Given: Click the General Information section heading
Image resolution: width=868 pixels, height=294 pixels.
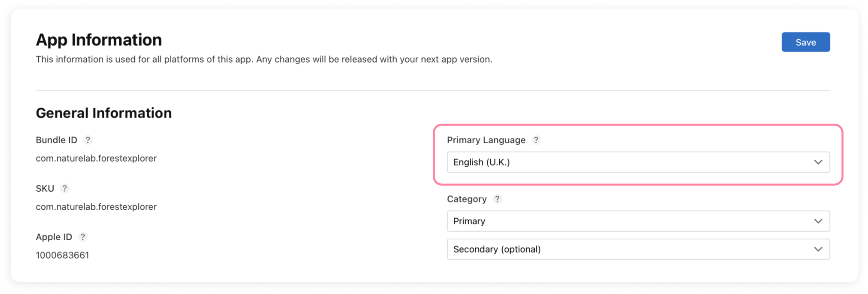Looking at the screenshot, I should pos(104,113).
